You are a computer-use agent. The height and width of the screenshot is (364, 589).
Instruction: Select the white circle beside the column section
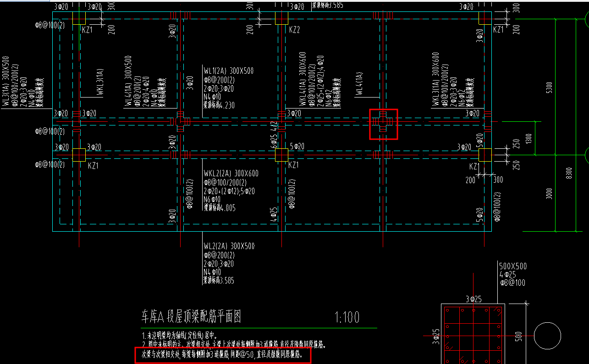pos(547,335)
